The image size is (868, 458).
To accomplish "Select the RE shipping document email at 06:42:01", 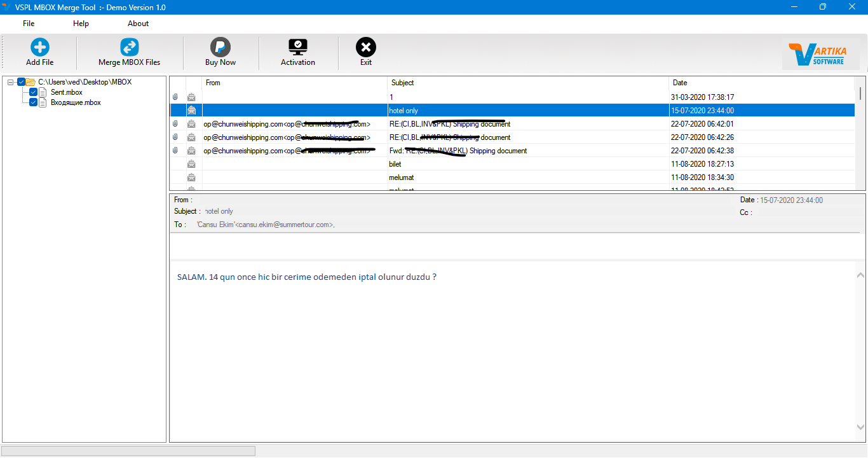I will (x=513, y=124).
